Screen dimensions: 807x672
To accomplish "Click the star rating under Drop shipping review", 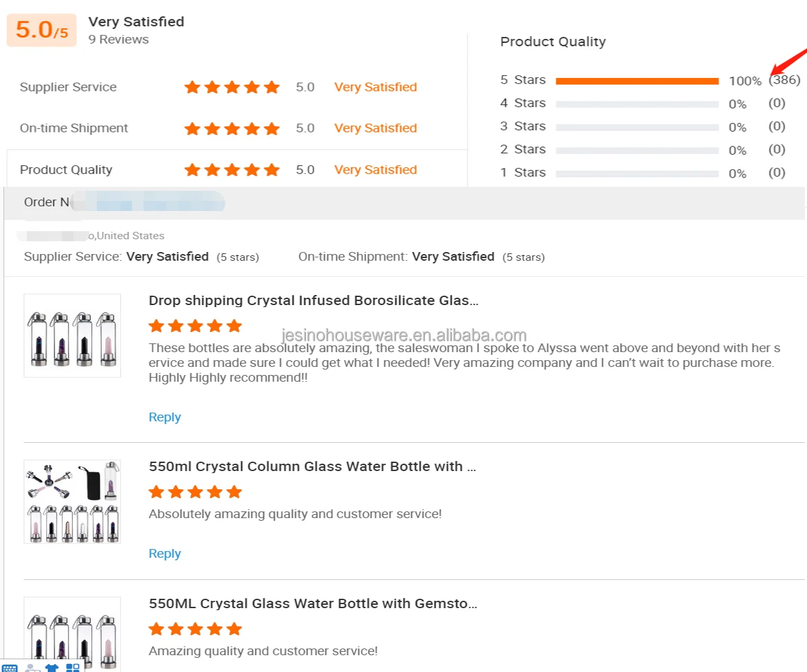I will pyautogui.click(x=194, y=326).
